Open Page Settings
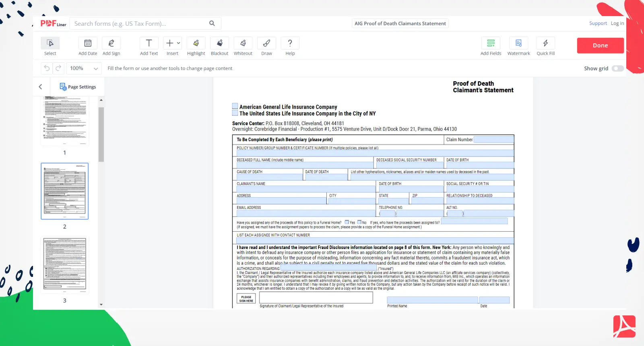This screenshot has width=644, height=346. click(78, 86)
